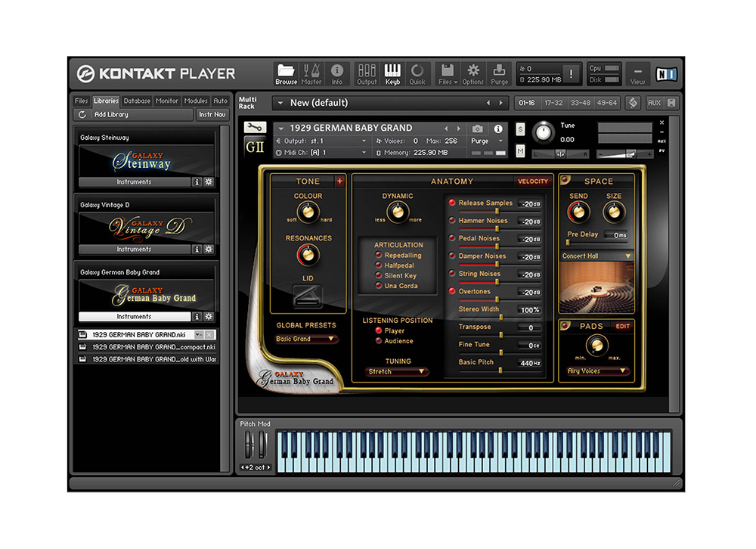Click the COLOUR knob in Tone

[x=308, y=211]
